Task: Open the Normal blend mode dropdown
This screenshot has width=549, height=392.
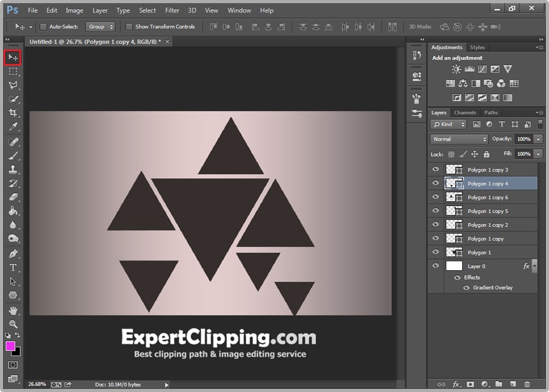Action: tap(459, 139)
